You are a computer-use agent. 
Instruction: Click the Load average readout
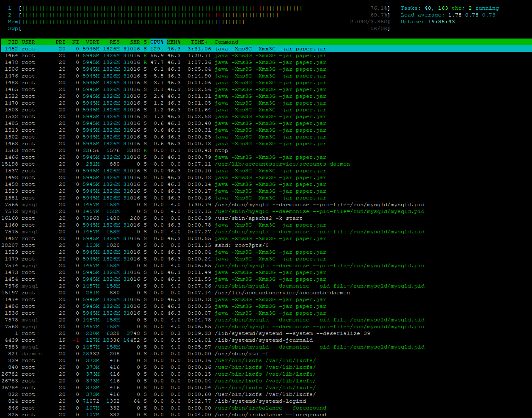coord(448,15)
